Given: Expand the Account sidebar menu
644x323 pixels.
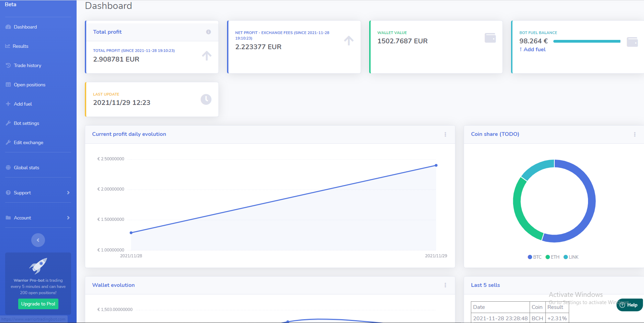Looking at the screenshot, I should click(x=38, y=218).
